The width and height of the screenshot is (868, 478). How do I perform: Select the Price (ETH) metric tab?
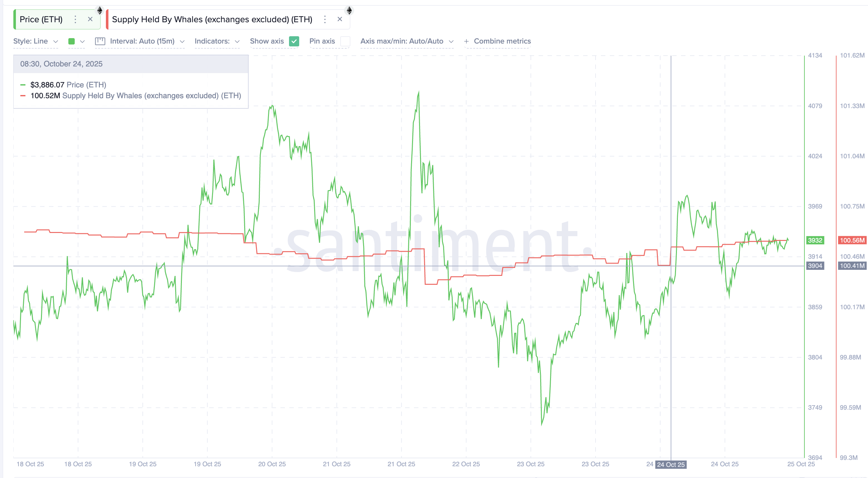click(x=41, y=19)
